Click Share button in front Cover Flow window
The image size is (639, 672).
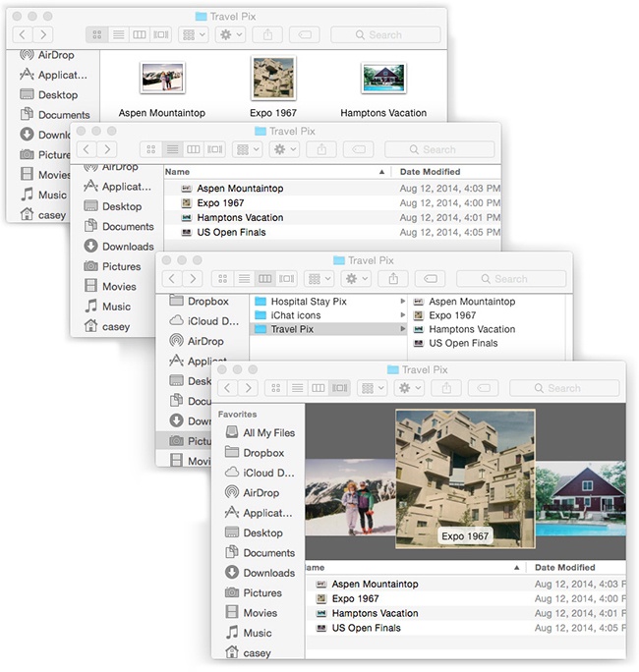pyautogui.click(x=446, y=388)
